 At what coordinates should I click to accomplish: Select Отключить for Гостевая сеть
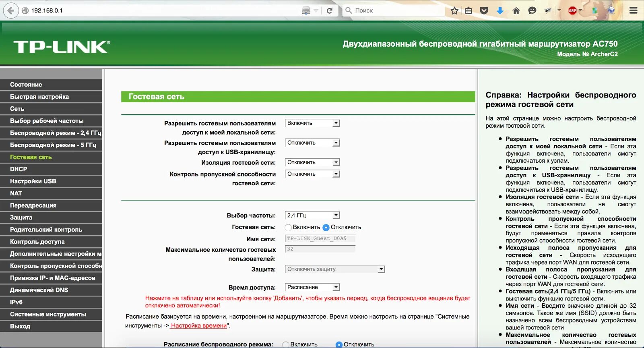tap(326, 228)
